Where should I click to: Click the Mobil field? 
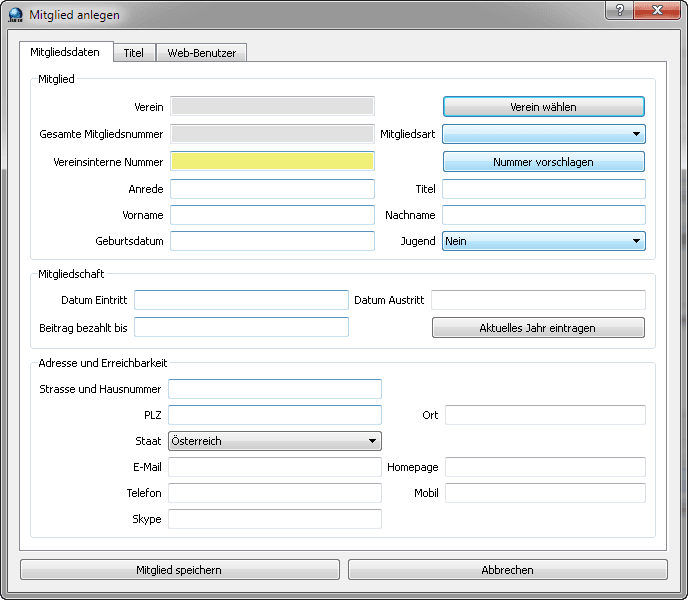[545, 493]
